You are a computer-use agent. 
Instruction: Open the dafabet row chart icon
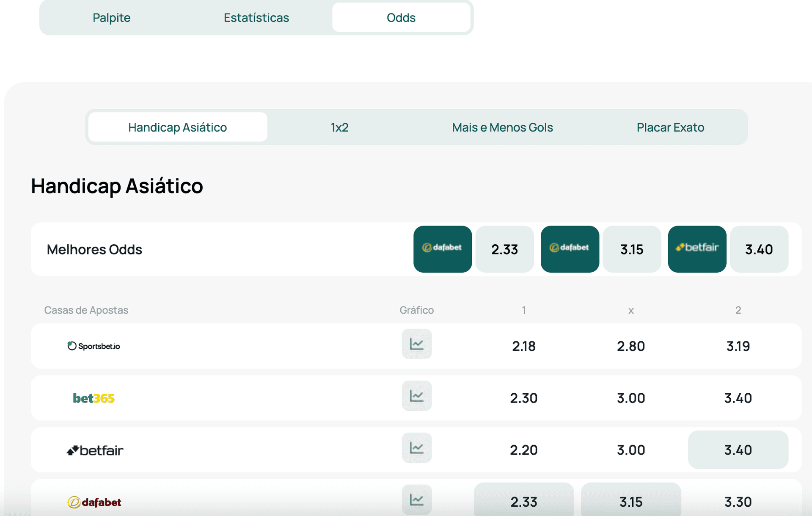click(x=417, y=499)
